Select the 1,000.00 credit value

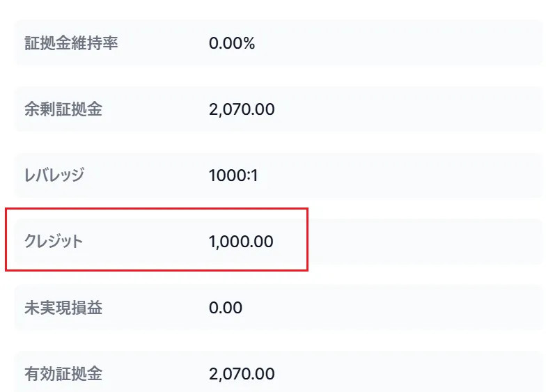[241, 242]
